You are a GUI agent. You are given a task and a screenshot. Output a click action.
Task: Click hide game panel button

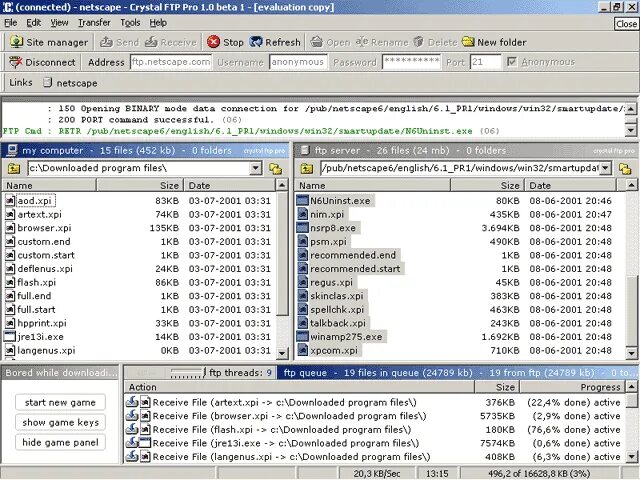tap(60, 442)
